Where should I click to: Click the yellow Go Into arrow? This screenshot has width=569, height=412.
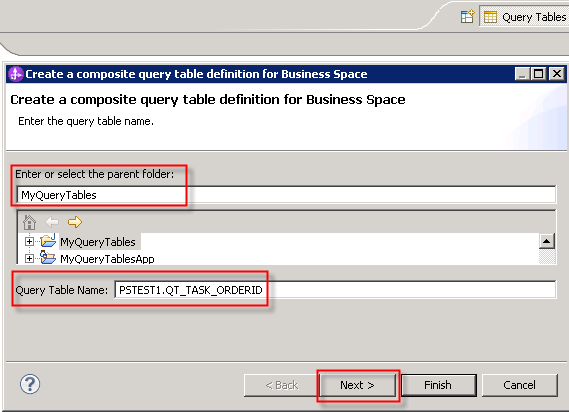click(x=75, y=221)
